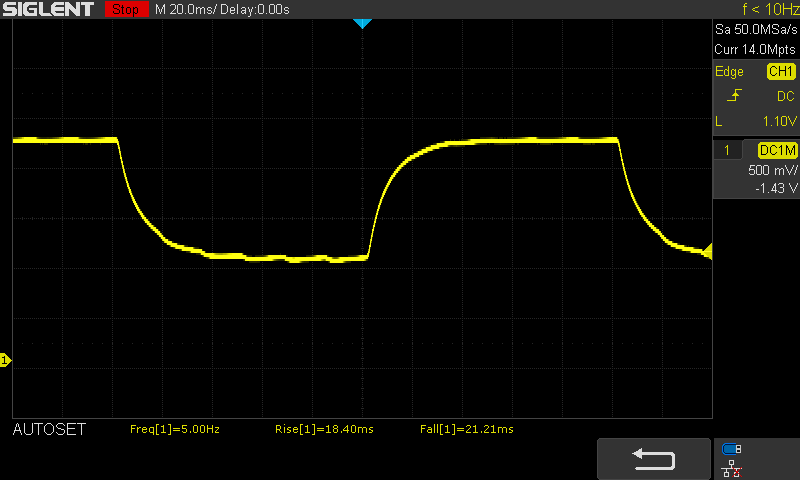
Task: Click the red Stop run-state indicator
Action: pos(126,9)
